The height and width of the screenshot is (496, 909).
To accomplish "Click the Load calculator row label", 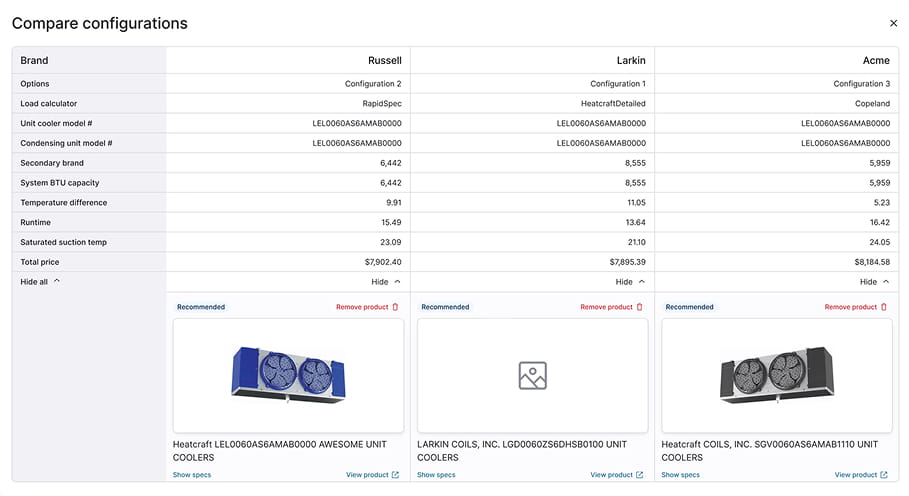I will coord(49,103).
